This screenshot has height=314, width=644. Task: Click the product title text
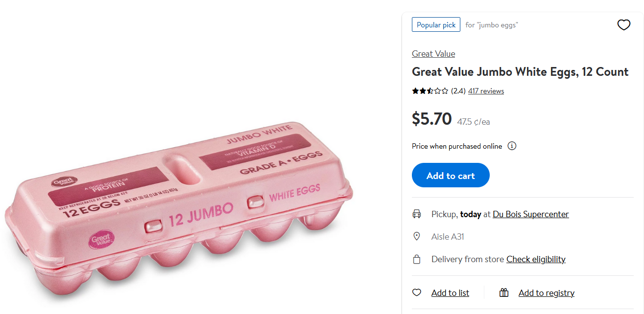[520, 72]
